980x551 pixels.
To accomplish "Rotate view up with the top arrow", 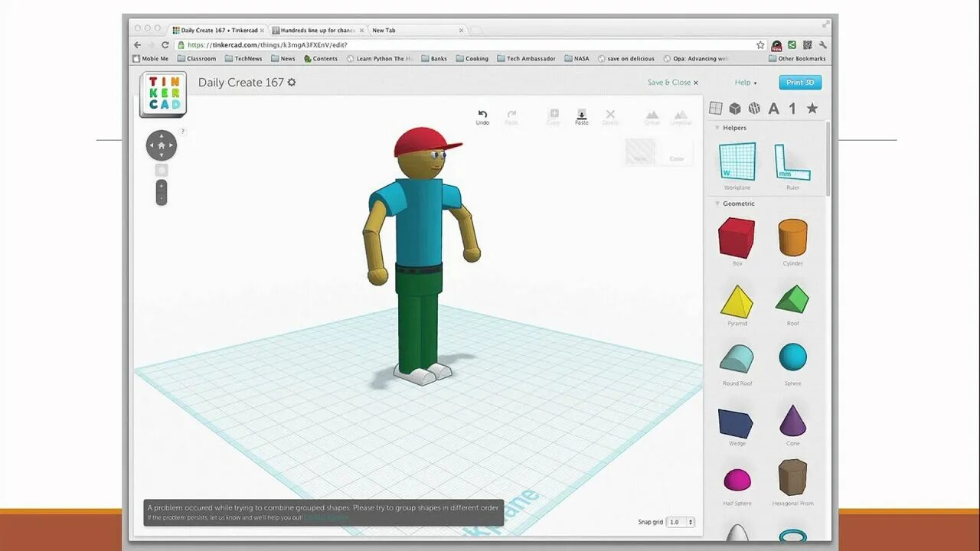I will (162, 135).
